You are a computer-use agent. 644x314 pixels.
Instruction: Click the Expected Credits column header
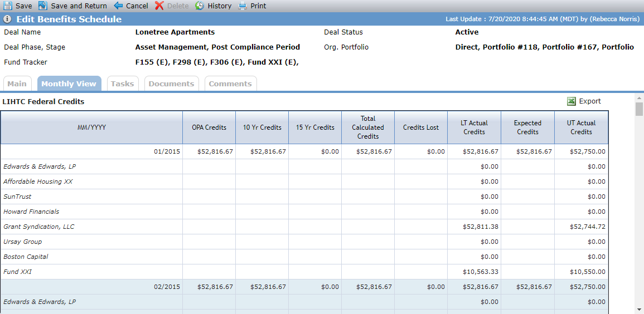528,127
